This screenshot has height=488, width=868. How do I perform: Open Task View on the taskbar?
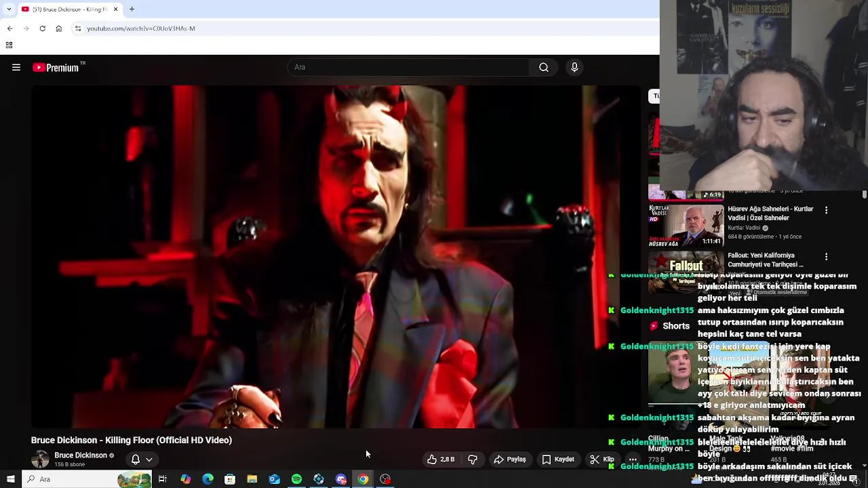click(x=163, y=479)
